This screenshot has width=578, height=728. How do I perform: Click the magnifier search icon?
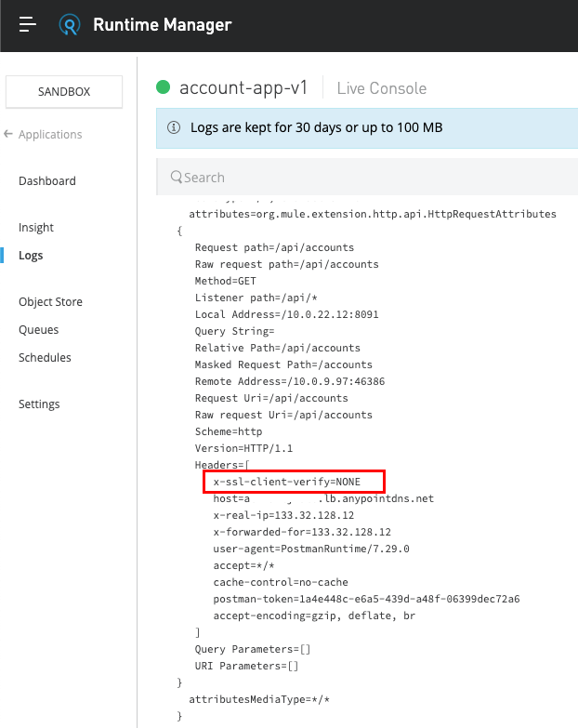176,177
